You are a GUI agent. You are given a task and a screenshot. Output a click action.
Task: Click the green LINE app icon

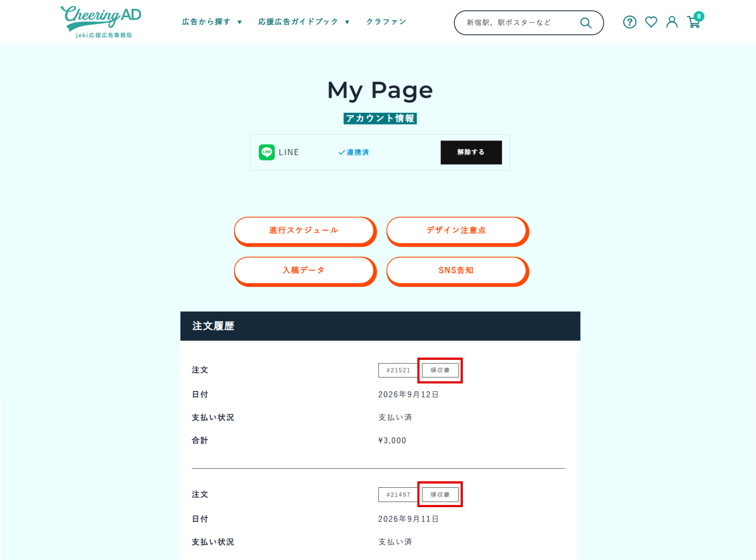(x=267, y=152)
